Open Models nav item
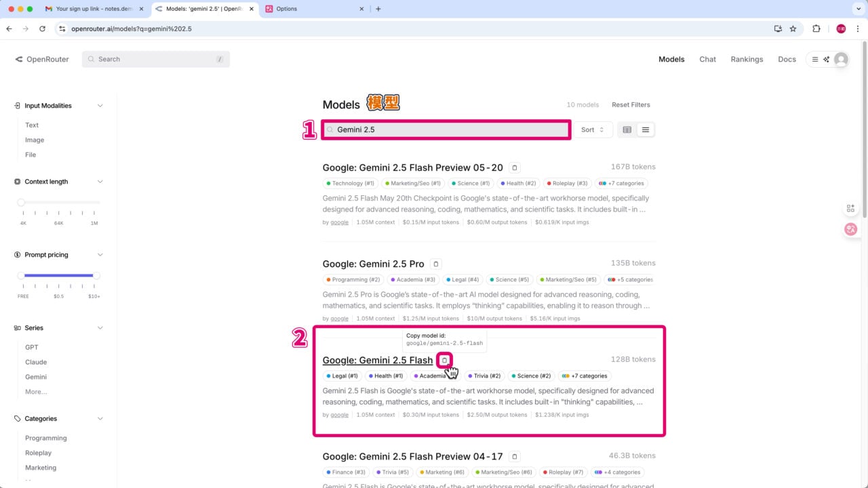The width and height of the screenshot is (868, 488). point(671,60)
